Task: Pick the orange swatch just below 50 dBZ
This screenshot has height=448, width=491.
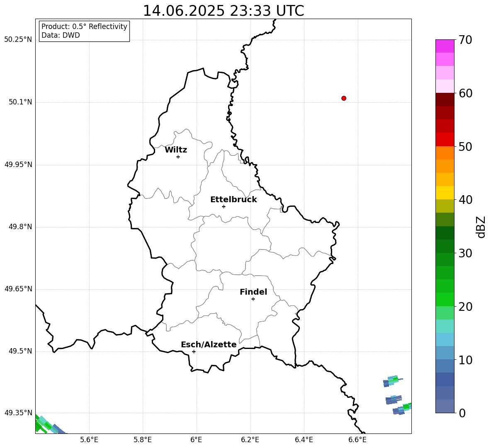Action: click(x=445, y=153)
